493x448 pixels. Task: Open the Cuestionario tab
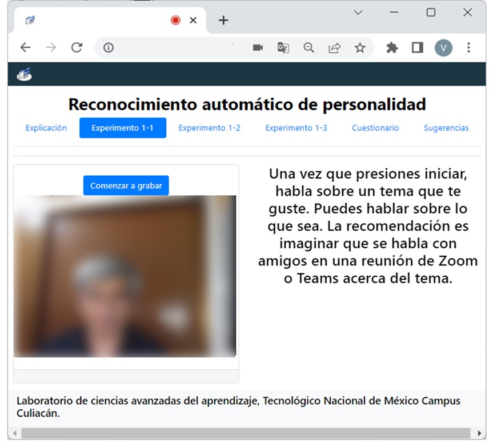375,128
